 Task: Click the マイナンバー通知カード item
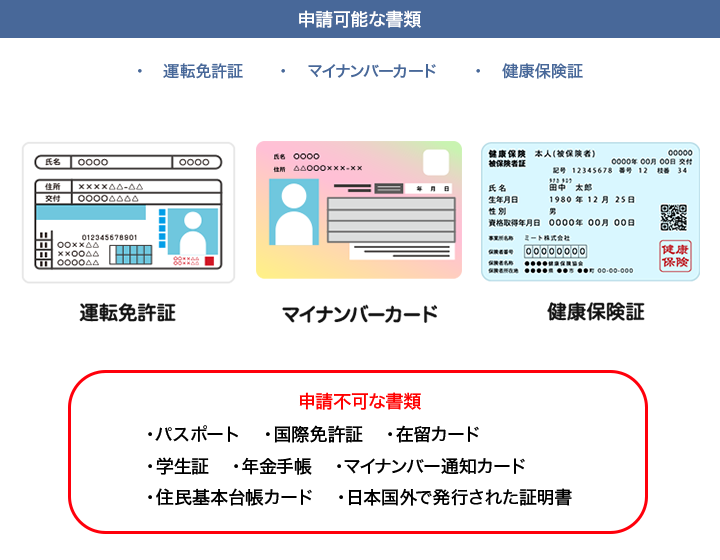coord(435,467)
